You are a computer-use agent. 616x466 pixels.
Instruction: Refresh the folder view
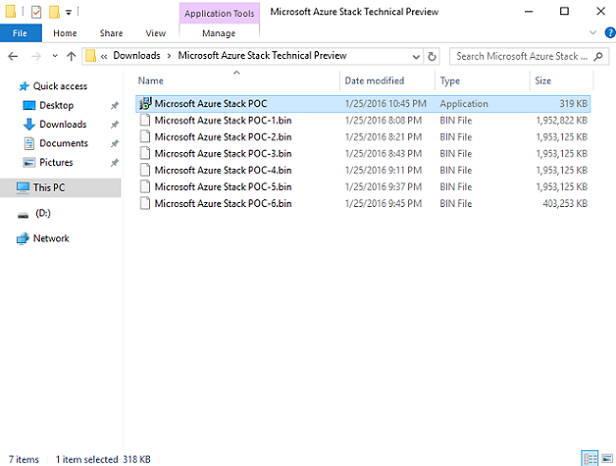[432, 57]
